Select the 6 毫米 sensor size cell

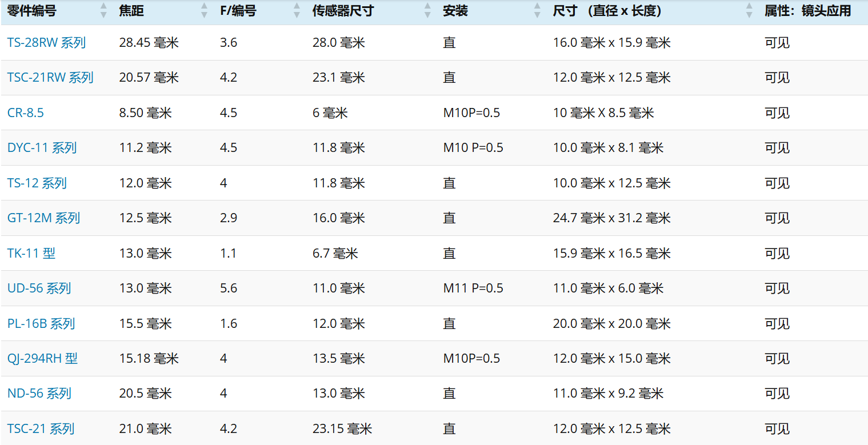pos(330,113)
